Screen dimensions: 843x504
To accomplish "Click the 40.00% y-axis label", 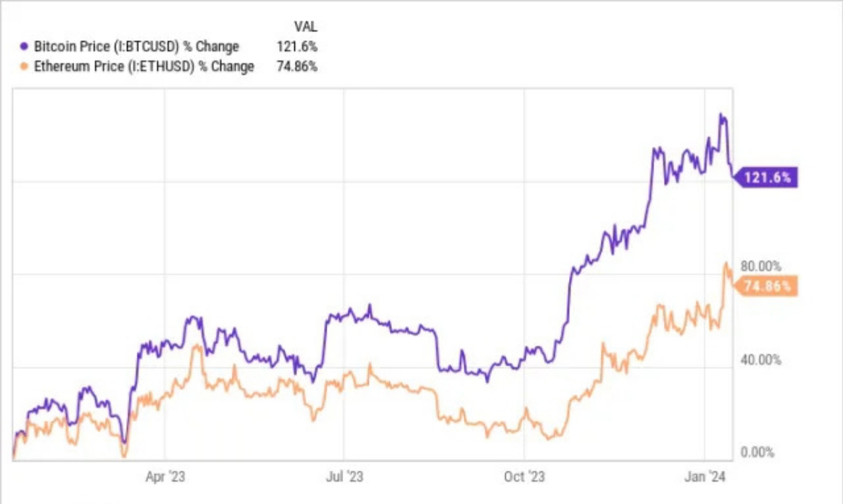I will click(x=759, y=360).
